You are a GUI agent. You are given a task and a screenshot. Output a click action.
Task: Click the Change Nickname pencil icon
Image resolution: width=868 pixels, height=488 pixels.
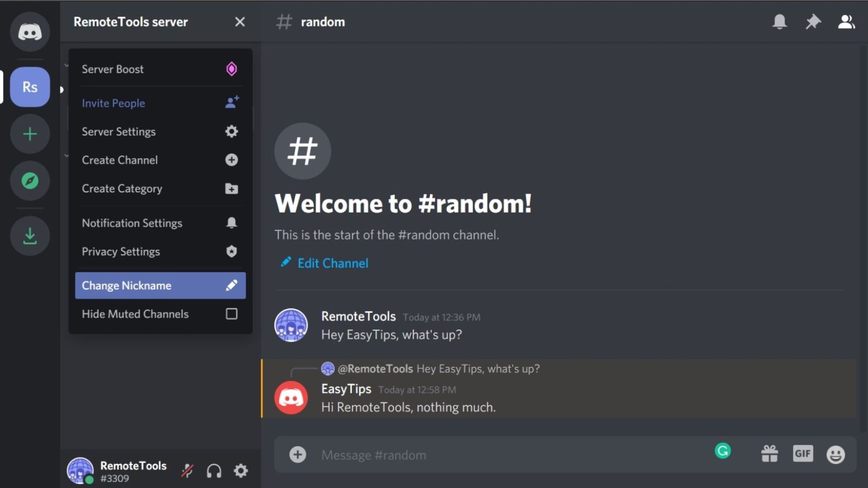point(231,285)
